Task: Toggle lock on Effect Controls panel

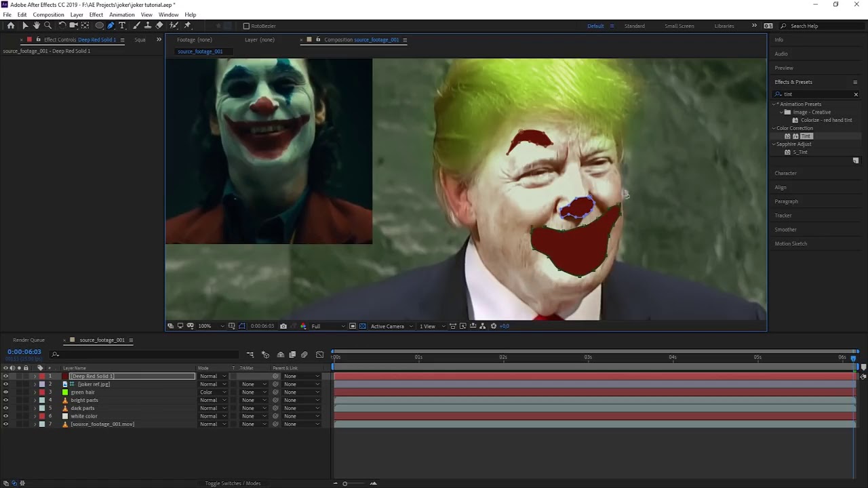Action: click(38, 40)
